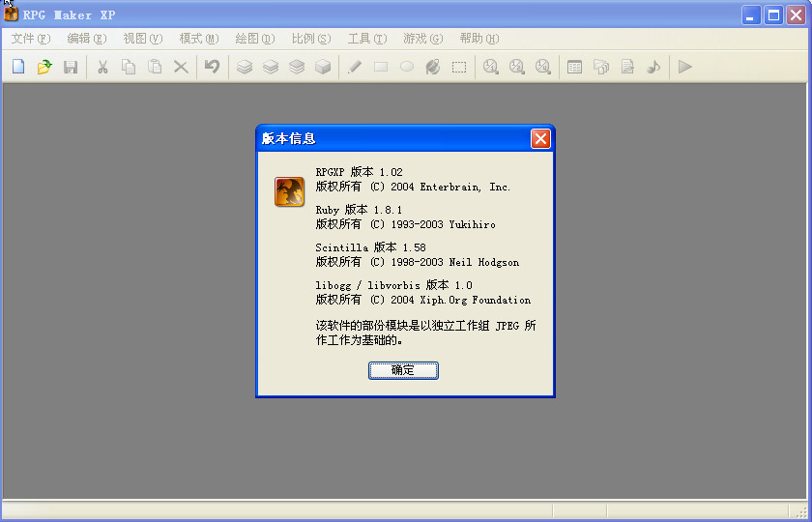Open the Database toolbar icon

click(x=574, y=67)
